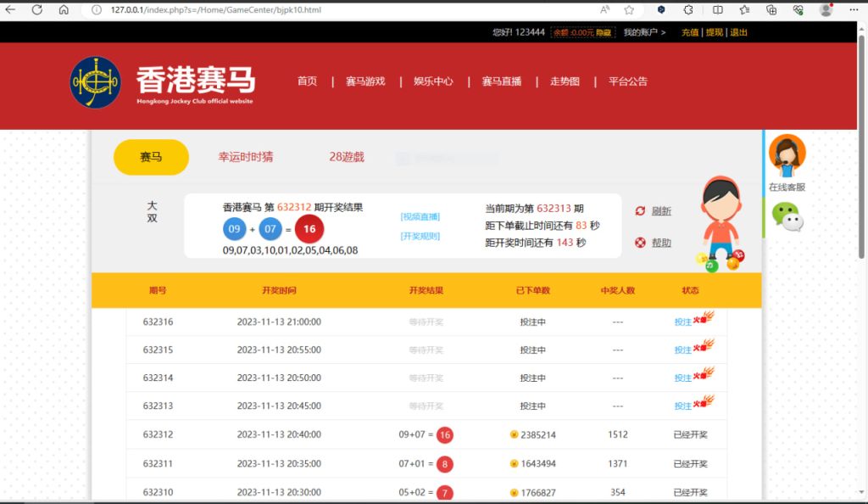Click the 充值 recharge link
Image resolution: width=868 pixels, height=504 pixels.
[690, 32]
